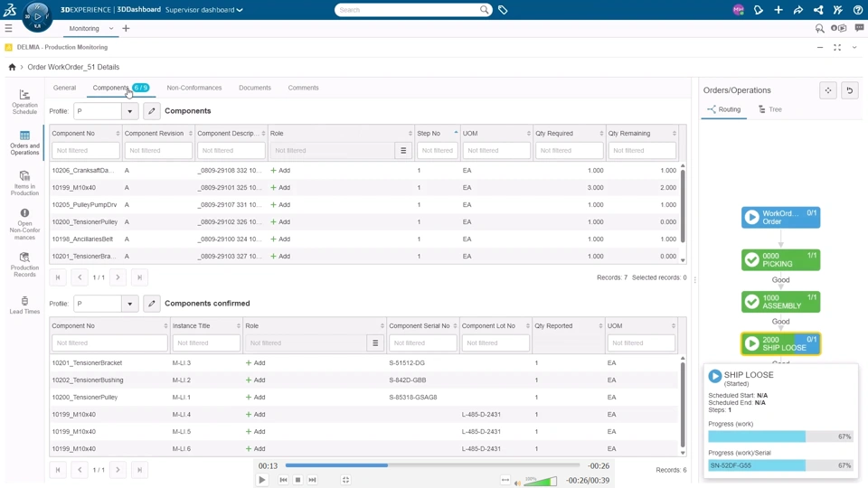Click the refresh icon in Orders/Operations

(850, 90)
